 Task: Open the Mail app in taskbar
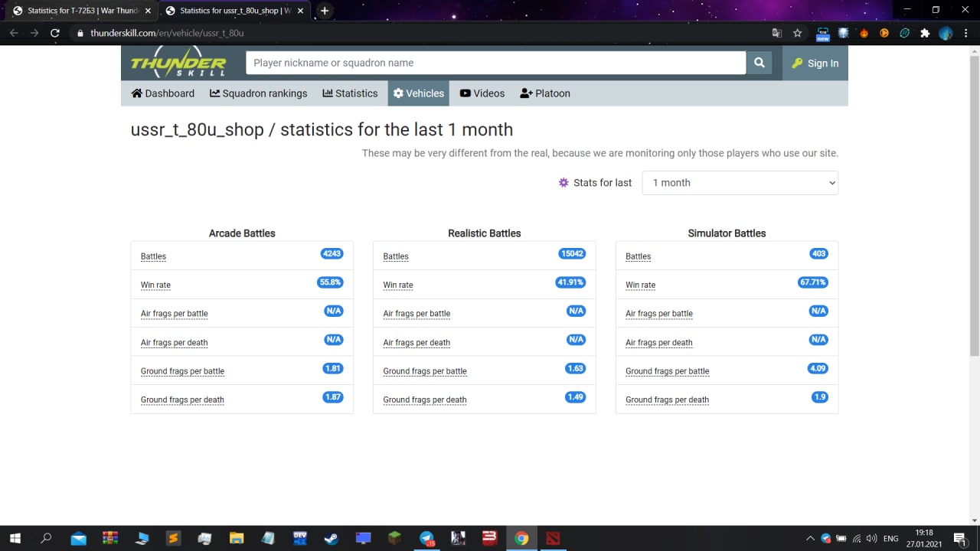[x=78, y=538]
